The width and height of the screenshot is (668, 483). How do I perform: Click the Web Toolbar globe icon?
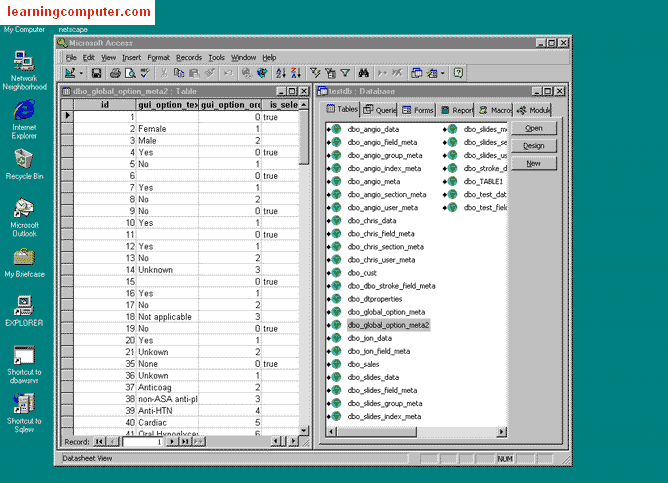click(262, 73)
